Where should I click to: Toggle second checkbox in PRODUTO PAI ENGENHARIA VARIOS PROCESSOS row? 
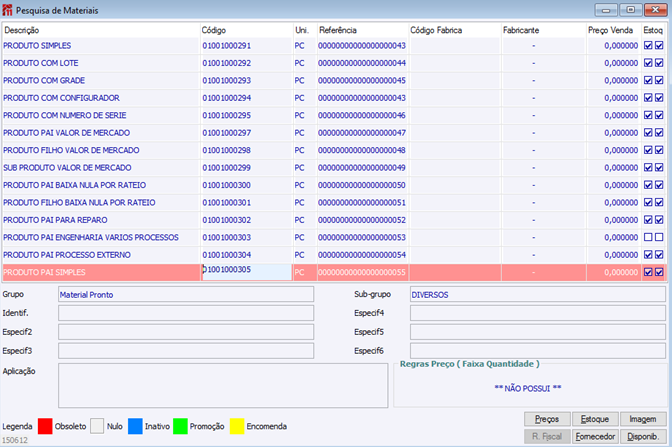[659, 237]
